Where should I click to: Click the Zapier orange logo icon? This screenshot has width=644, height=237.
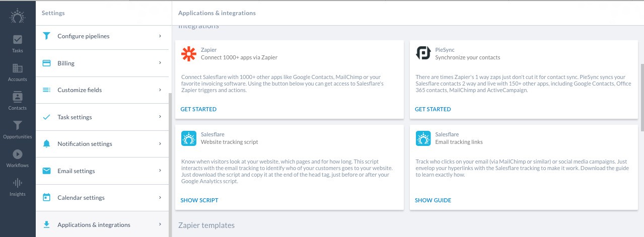click(x=189, y=54)
